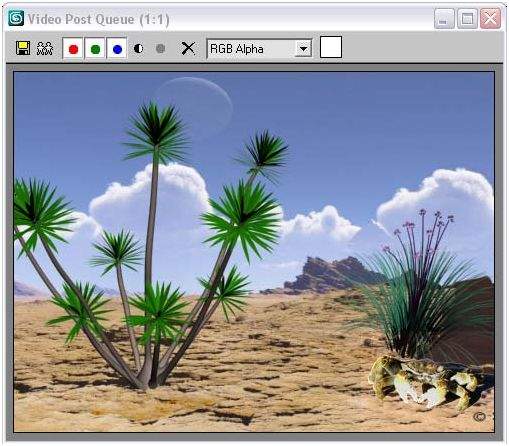
Task: Open the window system menu from the title bar icon
Action: click(16, 18)
